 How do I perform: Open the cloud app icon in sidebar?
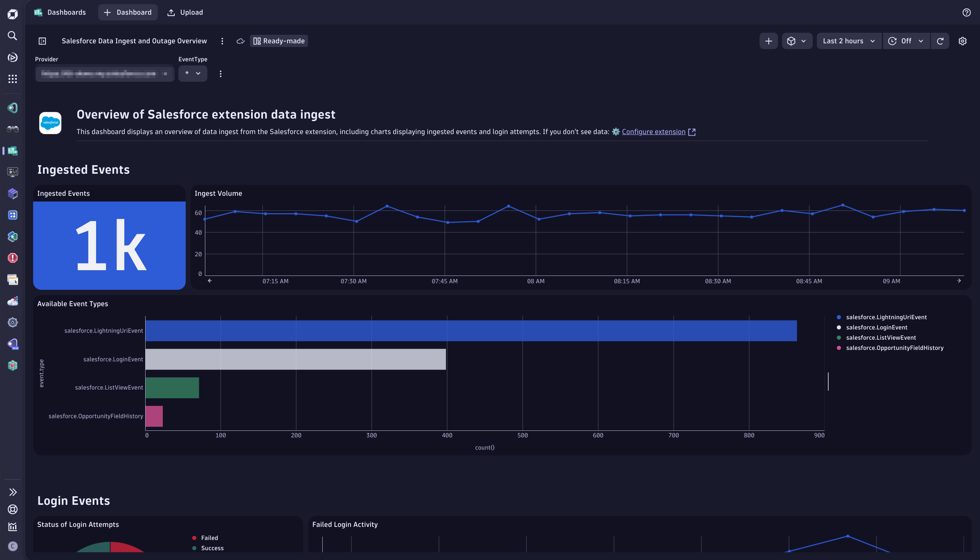click(13, 301)
